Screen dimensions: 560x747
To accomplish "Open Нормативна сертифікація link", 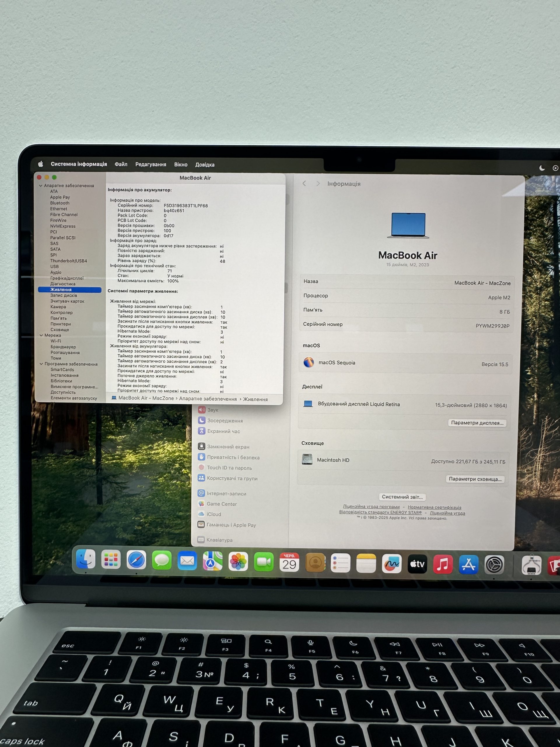I will point(434,507).
